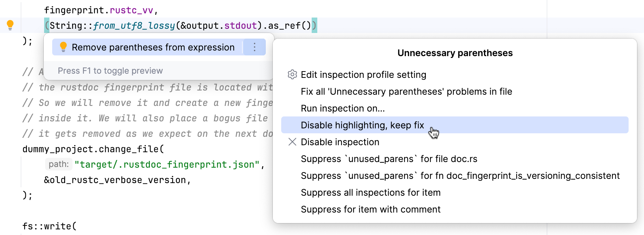Screen dimensions: 644x235
Task: Select Disable inspection entry
Action: point(340,142)
